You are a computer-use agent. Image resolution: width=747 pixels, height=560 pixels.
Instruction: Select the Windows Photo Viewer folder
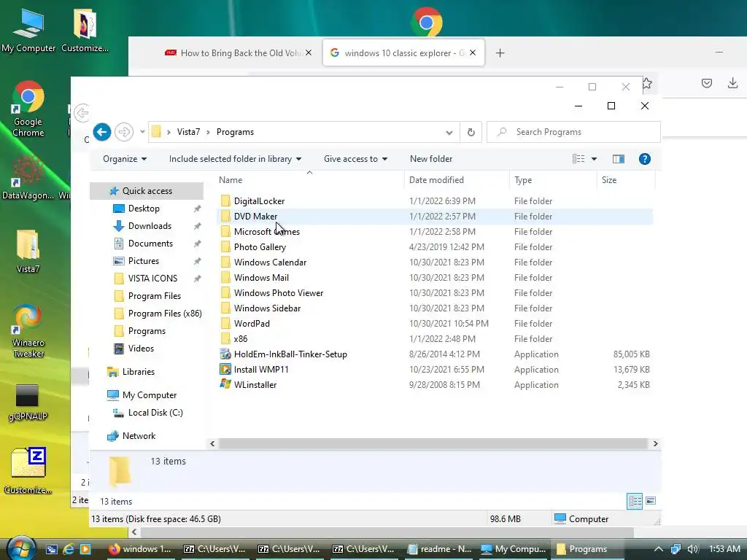click(x=278, y=293)
